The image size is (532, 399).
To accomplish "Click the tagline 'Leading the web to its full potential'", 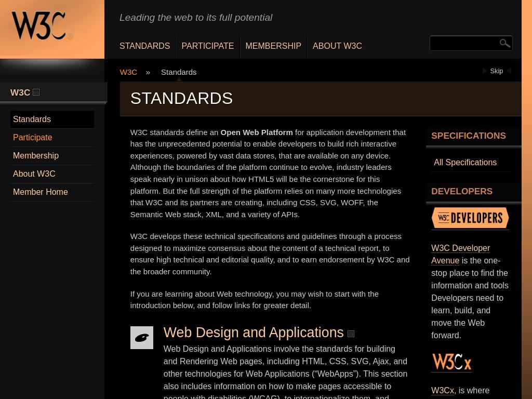I will coord(196,18).
